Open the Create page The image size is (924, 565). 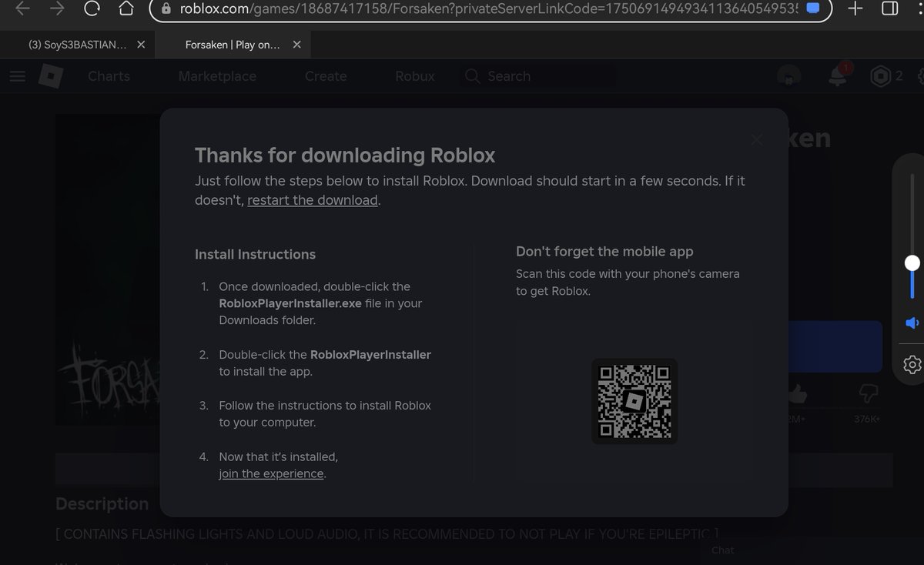tap(326, 76)
